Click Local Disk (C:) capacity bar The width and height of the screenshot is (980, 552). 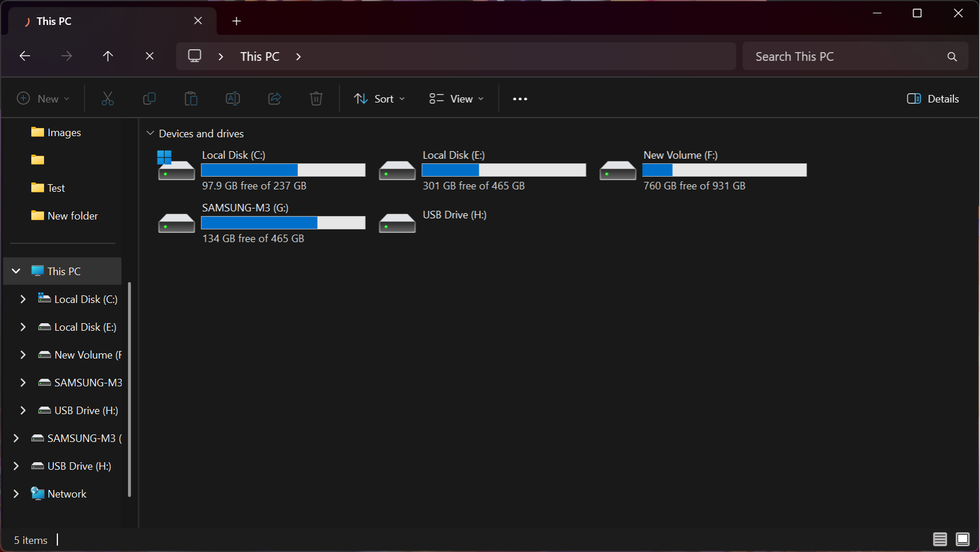pos(282,170)
